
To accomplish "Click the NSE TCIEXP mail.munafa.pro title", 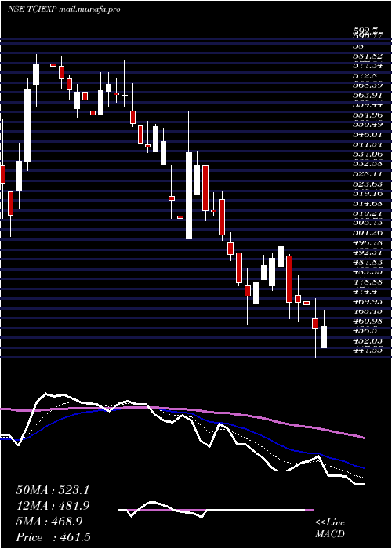I will [64, 9].
